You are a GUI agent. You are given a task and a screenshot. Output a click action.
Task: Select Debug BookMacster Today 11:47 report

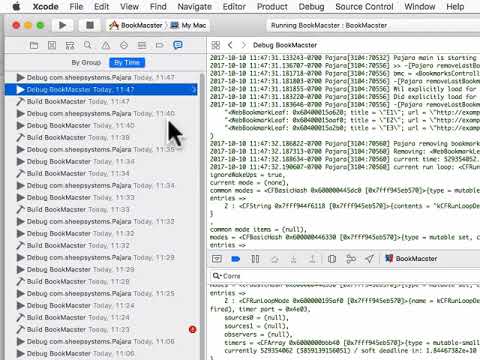click(x=101, y=89)
